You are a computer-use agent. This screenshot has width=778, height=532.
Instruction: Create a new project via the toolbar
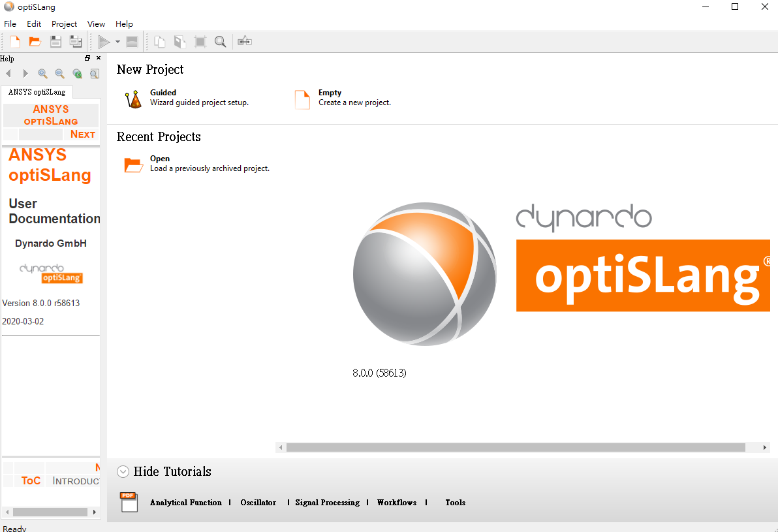click(15, 42)
